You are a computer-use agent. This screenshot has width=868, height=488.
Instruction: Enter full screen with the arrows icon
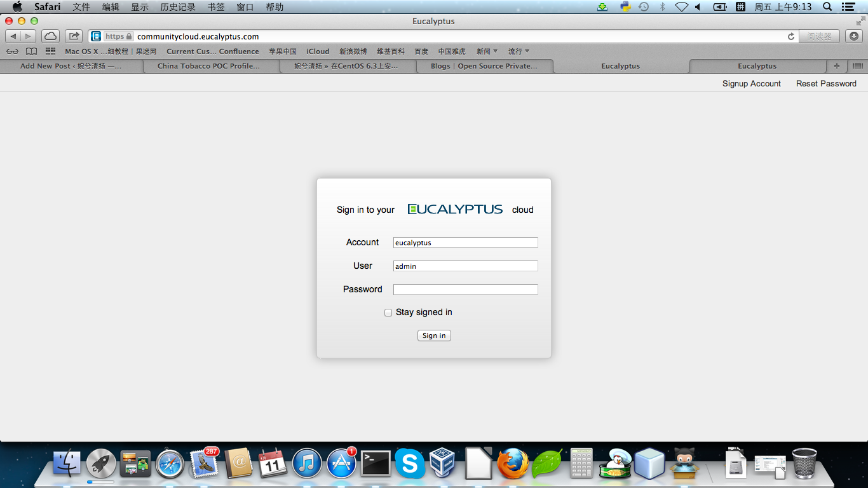[x=860, y=21]
